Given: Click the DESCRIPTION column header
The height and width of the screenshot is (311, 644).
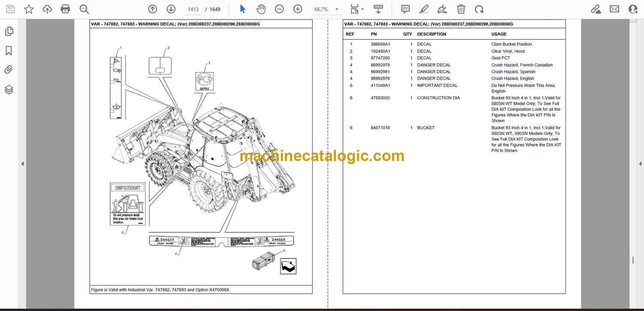Looking at the screenshot, I should pos(431,34).
